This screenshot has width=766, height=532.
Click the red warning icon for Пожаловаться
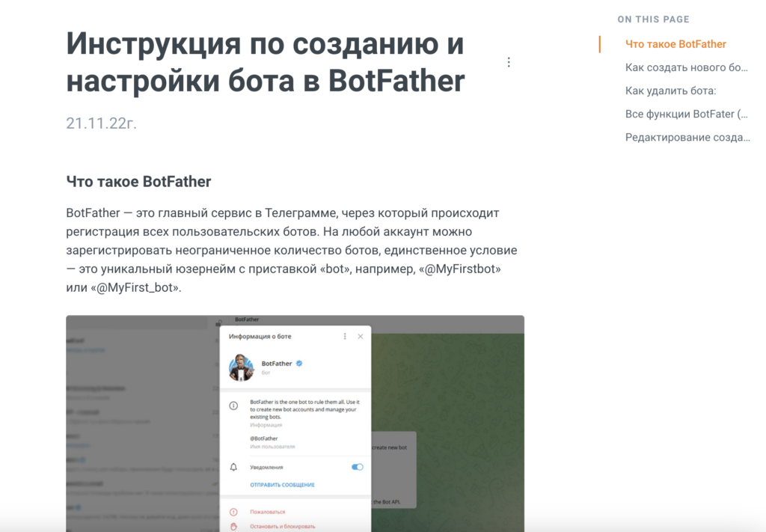[x=233, y=512]
